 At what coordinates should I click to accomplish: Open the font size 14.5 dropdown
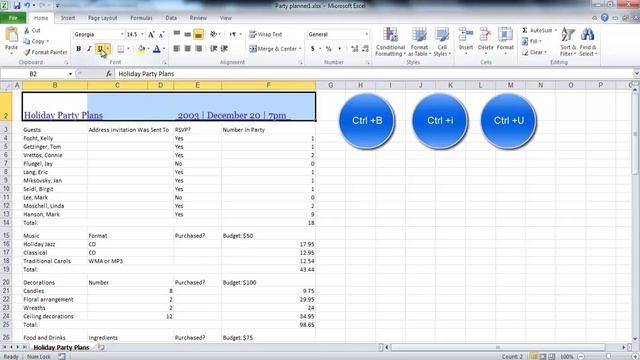point(142,34)
